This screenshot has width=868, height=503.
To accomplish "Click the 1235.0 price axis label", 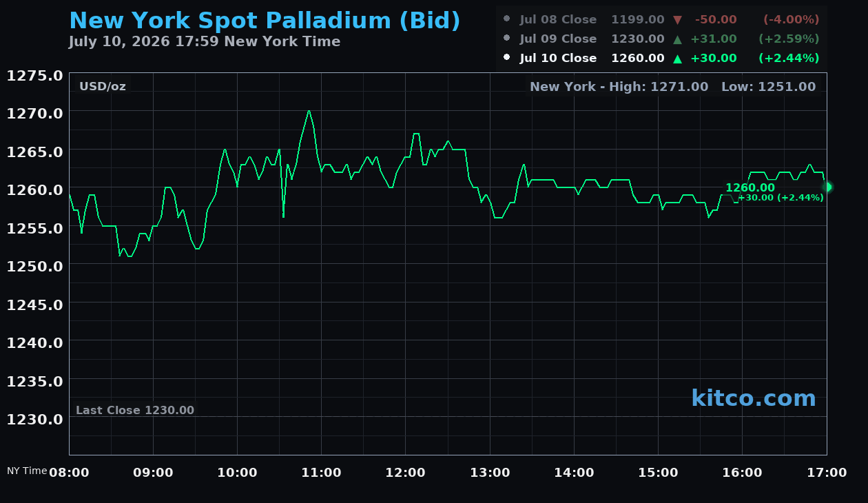I will (35, 380).
